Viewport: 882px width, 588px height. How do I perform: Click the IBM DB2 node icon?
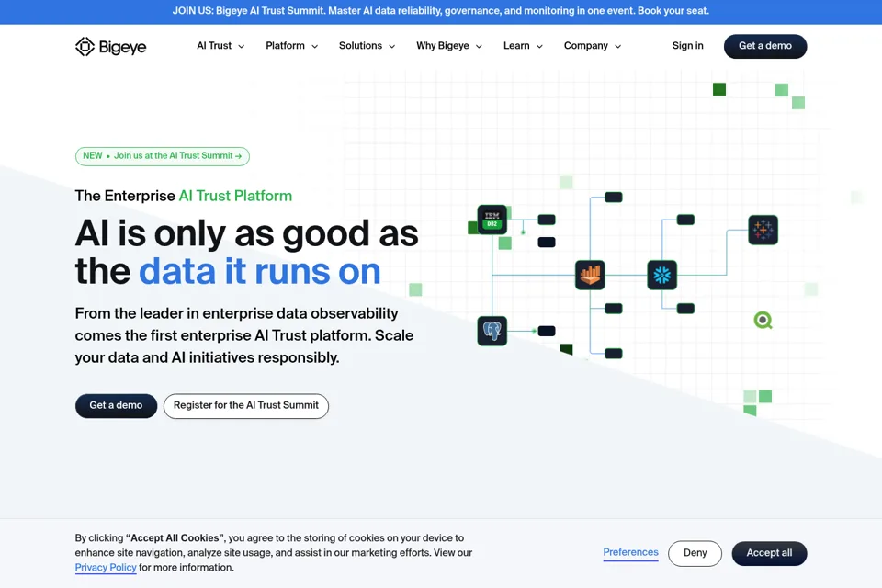492,220
